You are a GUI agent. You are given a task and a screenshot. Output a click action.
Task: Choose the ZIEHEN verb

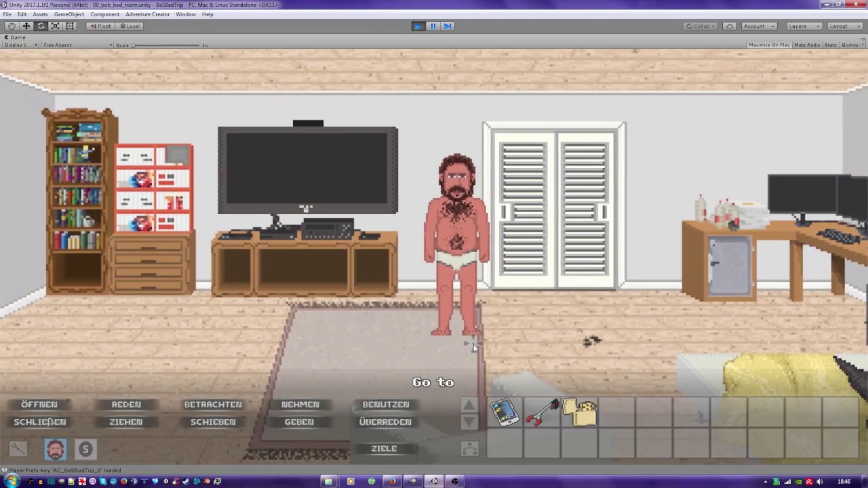point(126,422)
